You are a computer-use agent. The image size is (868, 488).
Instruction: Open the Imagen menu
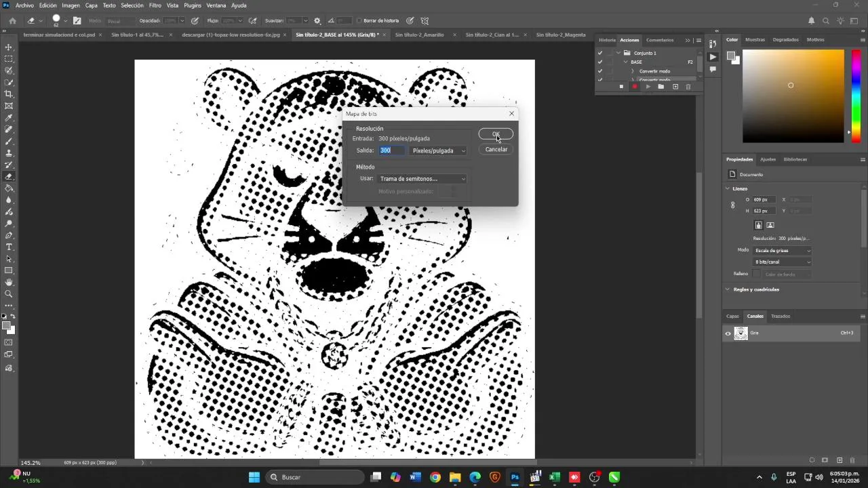[x=71, y=5]
